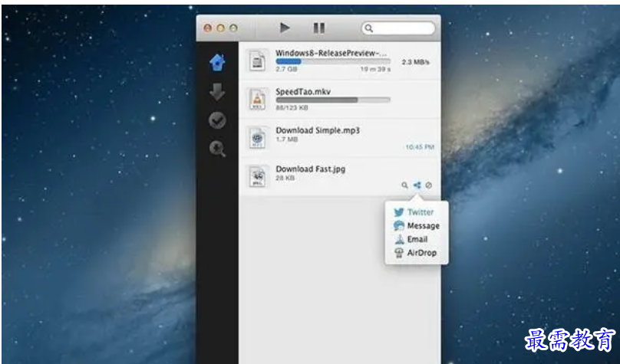Click the 1.7 MB size label
The height and width of the screenshot is (364, 620).
[x=287, y=139]
